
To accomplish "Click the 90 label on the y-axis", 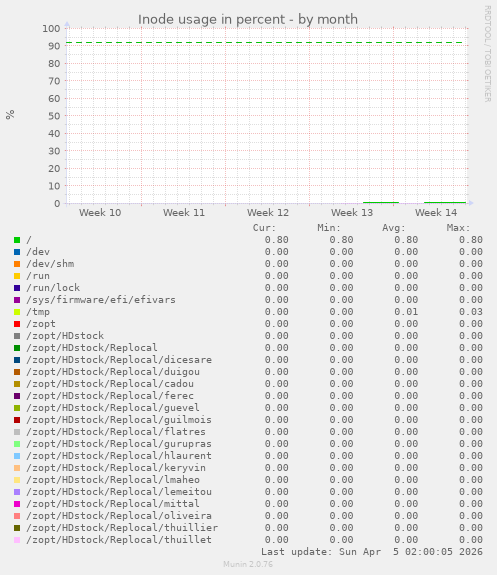I will click(54, 46).
